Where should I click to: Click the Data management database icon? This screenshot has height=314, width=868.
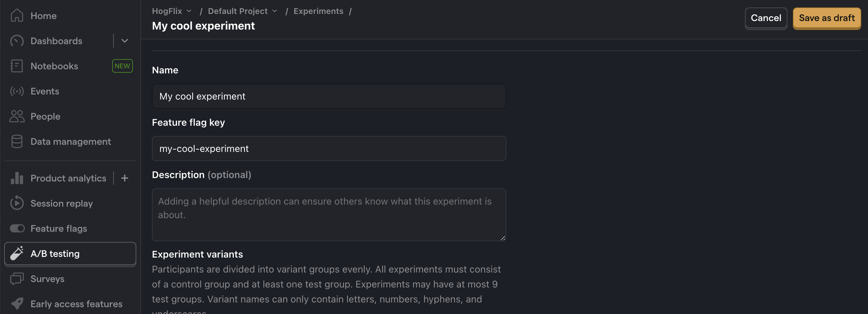pos(17,141)
